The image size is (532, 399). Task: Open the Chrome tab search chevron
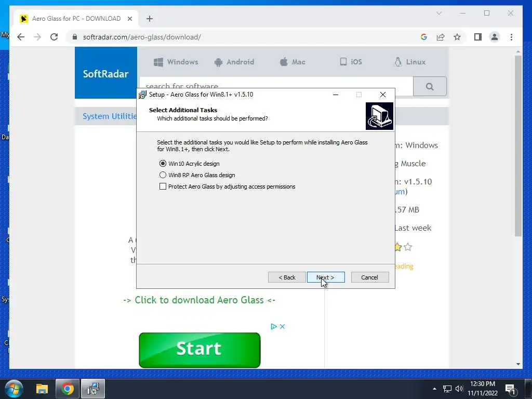[438, 13]
